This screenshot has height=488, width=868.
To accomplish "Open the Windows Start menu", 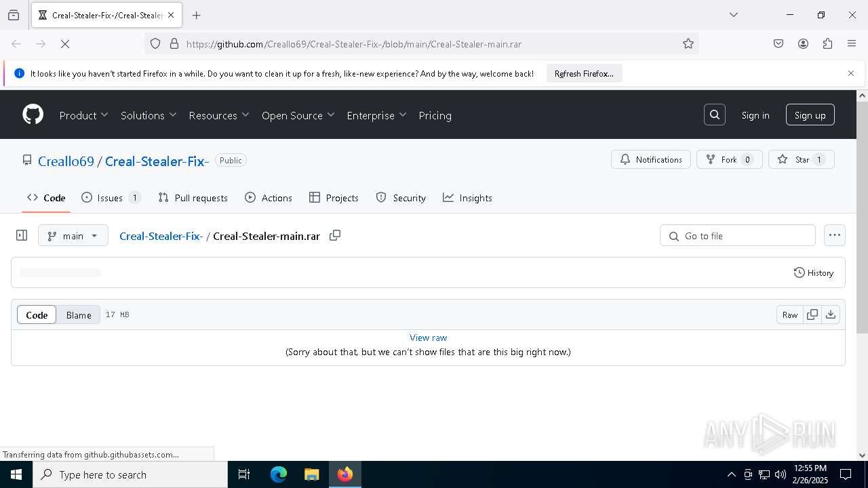I will point(16,474).
